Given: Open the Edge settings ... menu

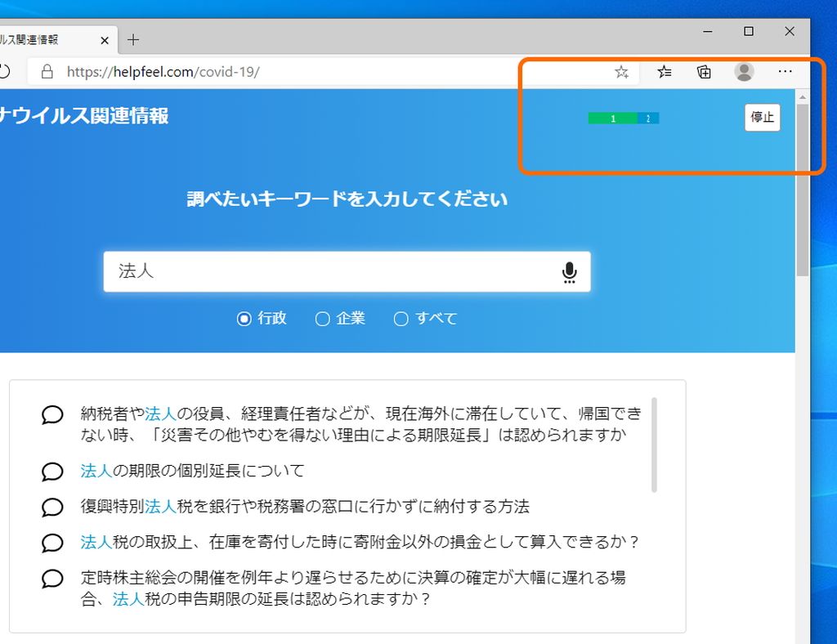Looking at the screenshot, I should click(x=786, y=72).
